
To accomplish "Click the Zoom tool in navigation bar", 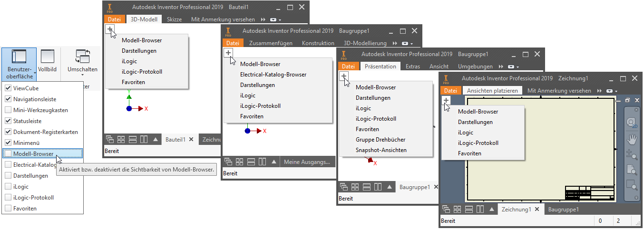I will click(632, 154).
